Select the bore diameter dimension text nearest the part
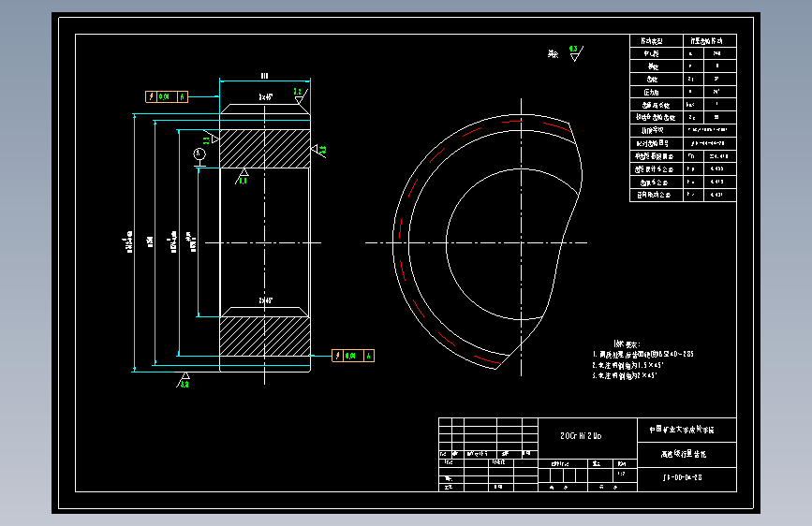 point(192,241)
